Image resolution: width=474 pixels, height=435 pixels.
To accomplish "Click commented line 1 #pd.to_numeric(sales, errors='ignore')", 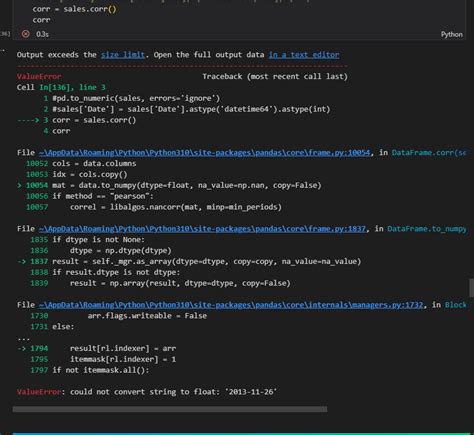I will click(132, 98).
